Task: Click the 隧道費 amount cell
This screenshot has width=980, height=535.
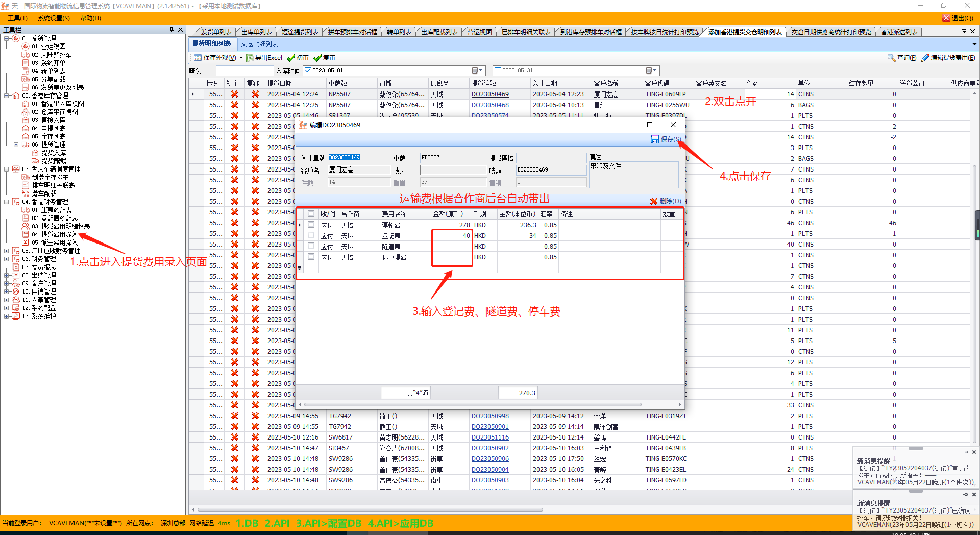Action: point(451,247)
